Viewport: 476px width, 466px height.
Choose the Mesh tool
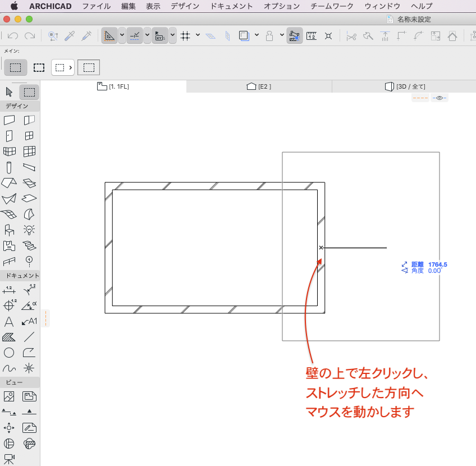[x=9, y=214]
